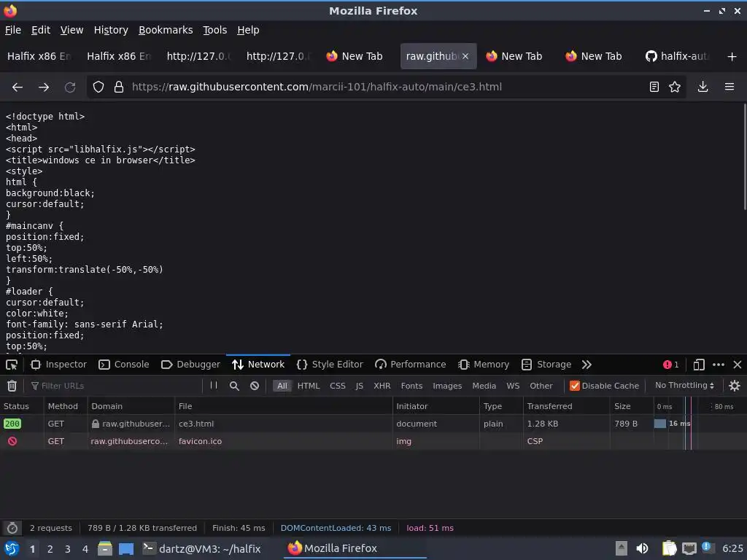Image resolution: width=747 pixels, height=560 pixels.
Task: Show site security padlock info
Action: (x=119, y=87)
